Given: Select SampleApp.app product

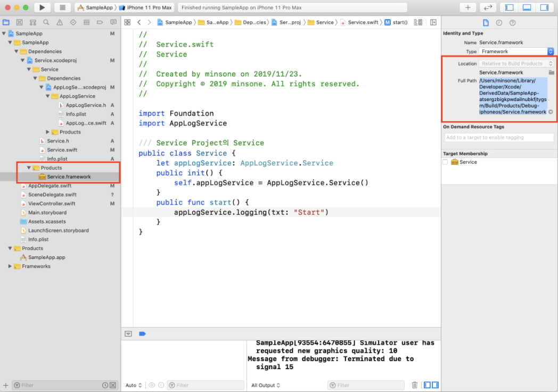Looking at the screenshot, I should 46,257.
